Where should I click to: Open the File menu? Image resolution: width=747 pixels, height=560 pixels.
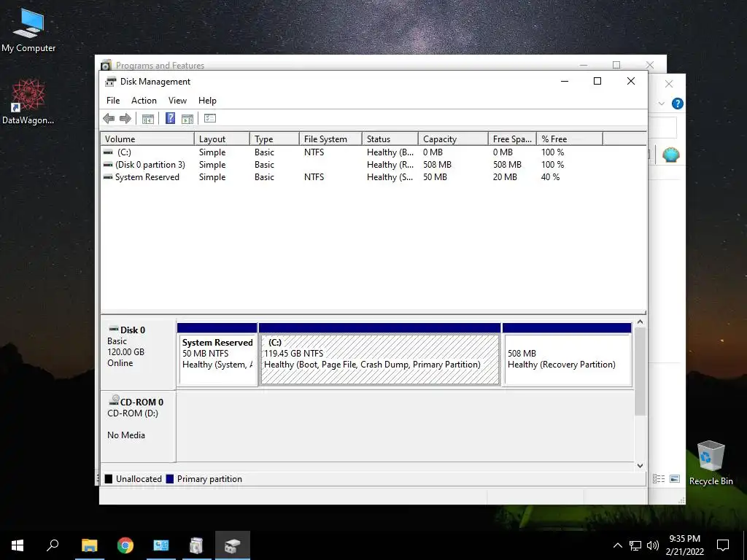113,101
